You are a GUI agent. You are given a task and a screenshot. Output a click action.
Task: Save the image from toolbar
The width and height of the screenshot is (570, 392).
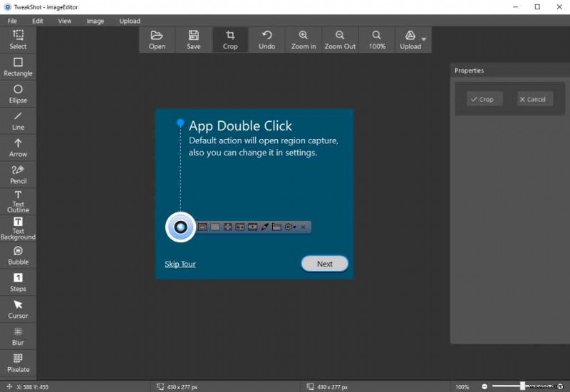point(193,40)
